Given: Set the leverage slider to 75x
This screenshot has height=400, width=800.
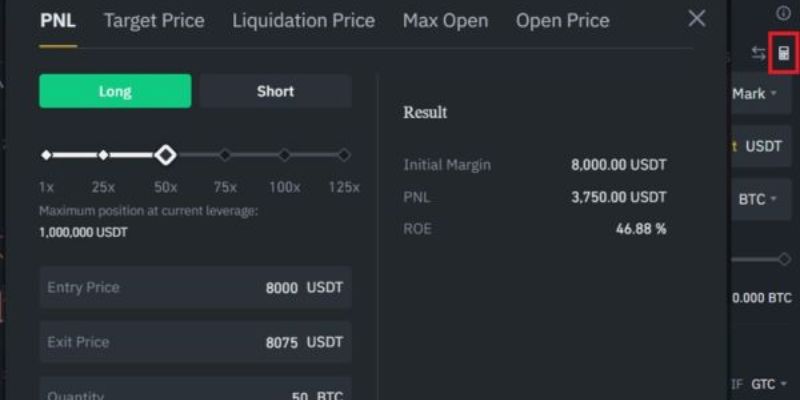Looking at the screenshot, I should pyautogui.click(x=225, y=155).
